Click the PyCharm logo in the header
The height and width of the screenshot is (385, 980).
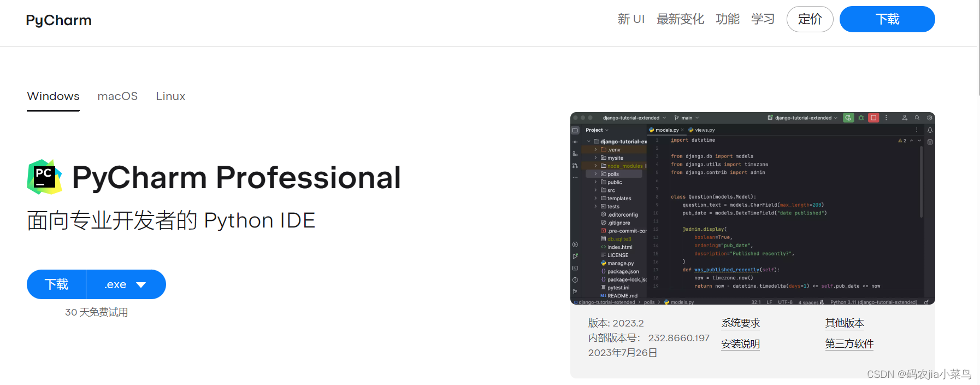click(58, 20)
